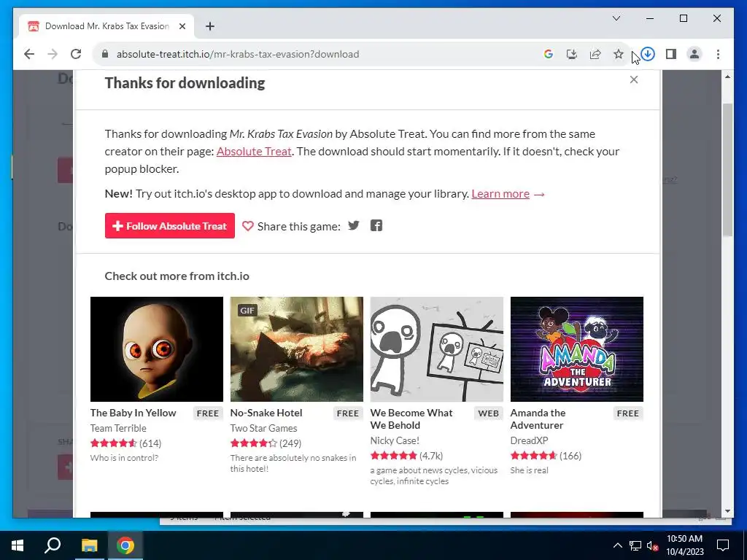747x560 pixels.
Task: Open Windows notification center
Action: click(x=723, y=545)
